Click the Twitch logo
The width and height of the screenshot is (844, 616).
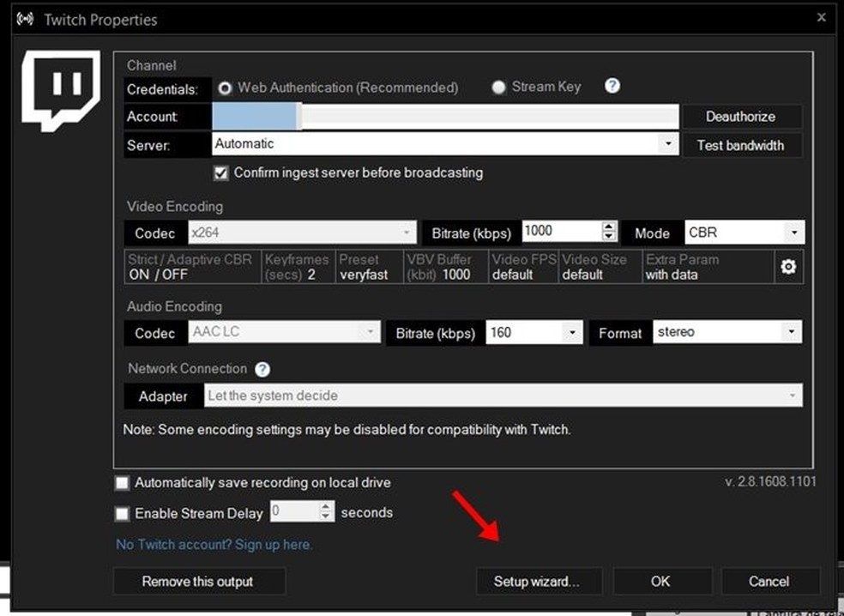click(60, 90)
